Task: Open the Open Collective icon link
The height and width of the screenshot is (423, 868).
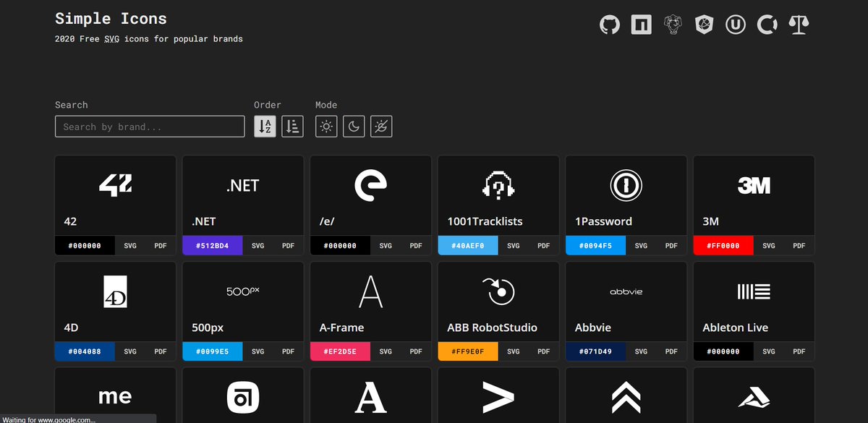Action: [767, 25]
